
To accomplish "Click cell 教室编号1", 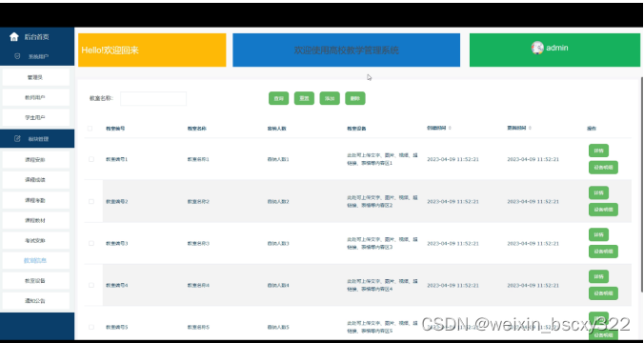I will click(x=116, y=159).
